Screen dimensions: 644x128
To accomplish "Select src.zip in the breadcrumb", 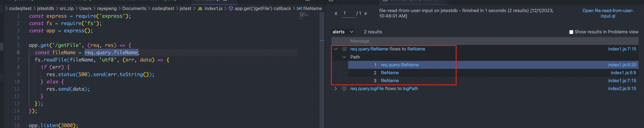I will pos(66,9).
